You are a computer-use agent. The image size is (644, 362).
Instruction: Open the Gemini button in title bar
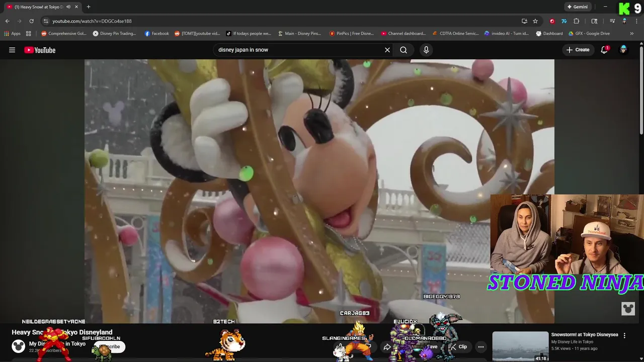577,7
